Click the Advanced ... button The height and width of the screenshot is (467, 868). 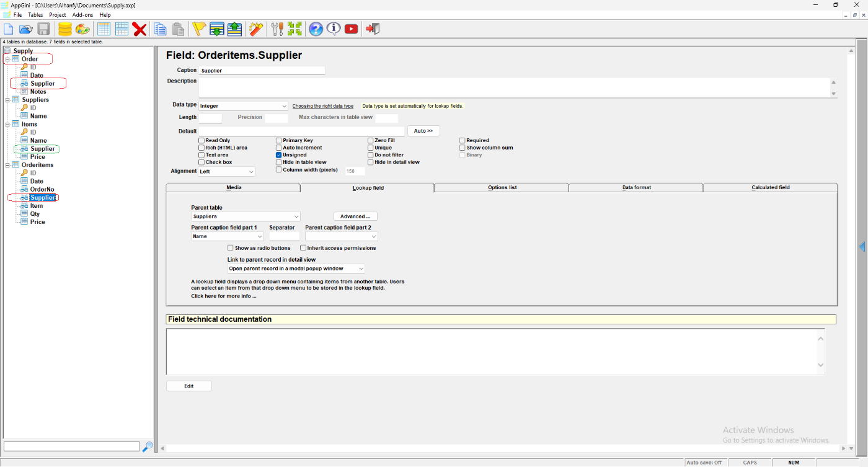(355, 216)
